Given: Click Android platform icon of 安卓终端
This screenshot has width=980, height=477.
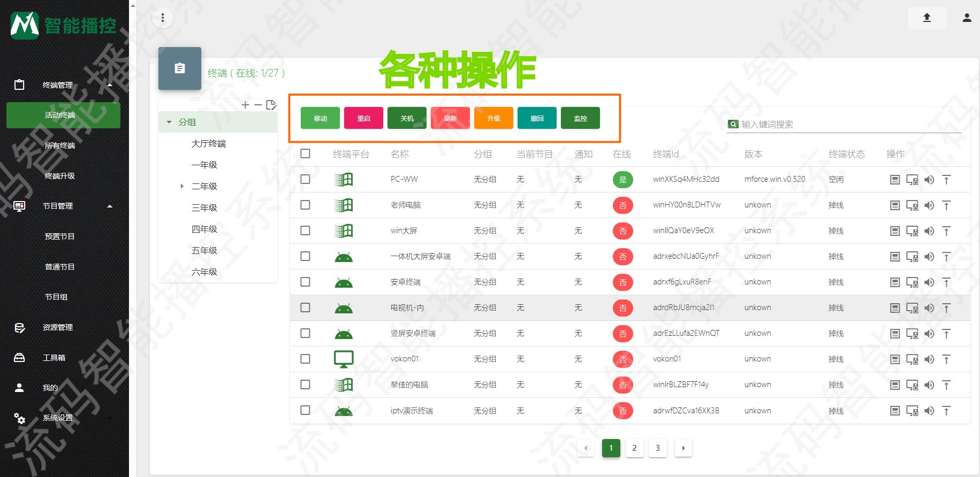Looking at the screenshot, I should [x=344, y=282].
